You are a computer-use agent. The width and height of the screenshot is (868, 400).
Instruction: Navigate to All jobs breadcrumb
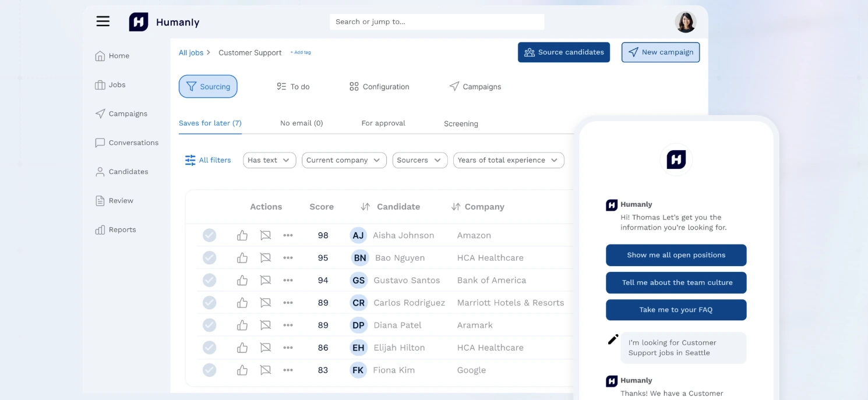point(191,52)
